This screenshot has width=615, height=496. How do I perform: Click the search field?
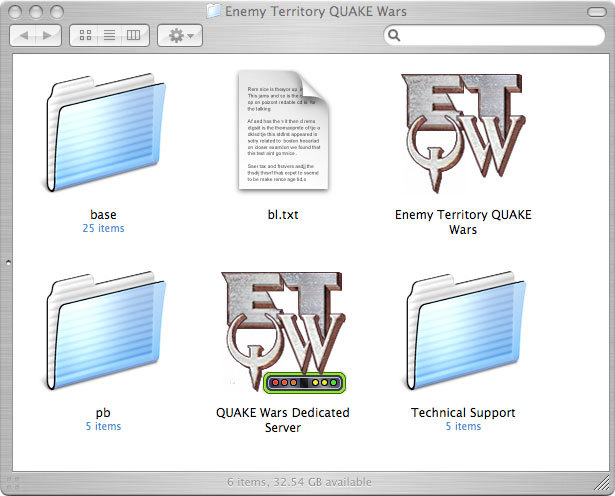494,35
